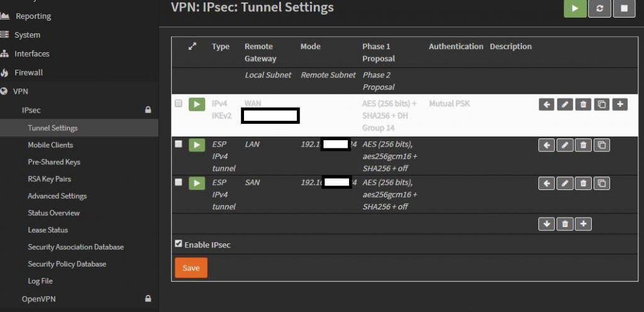Move selected entries with bottom down-arrow button

tap(547, 224)
